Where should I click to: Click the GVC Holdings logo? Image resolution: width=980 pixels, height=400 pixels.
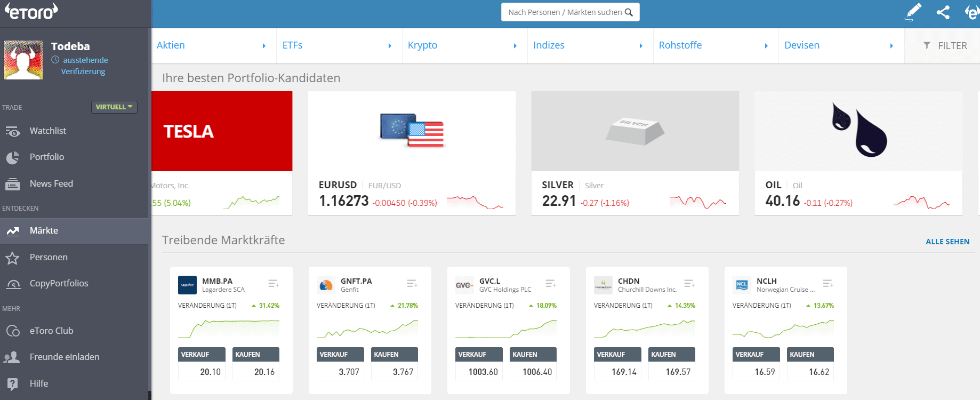[464, 285]
